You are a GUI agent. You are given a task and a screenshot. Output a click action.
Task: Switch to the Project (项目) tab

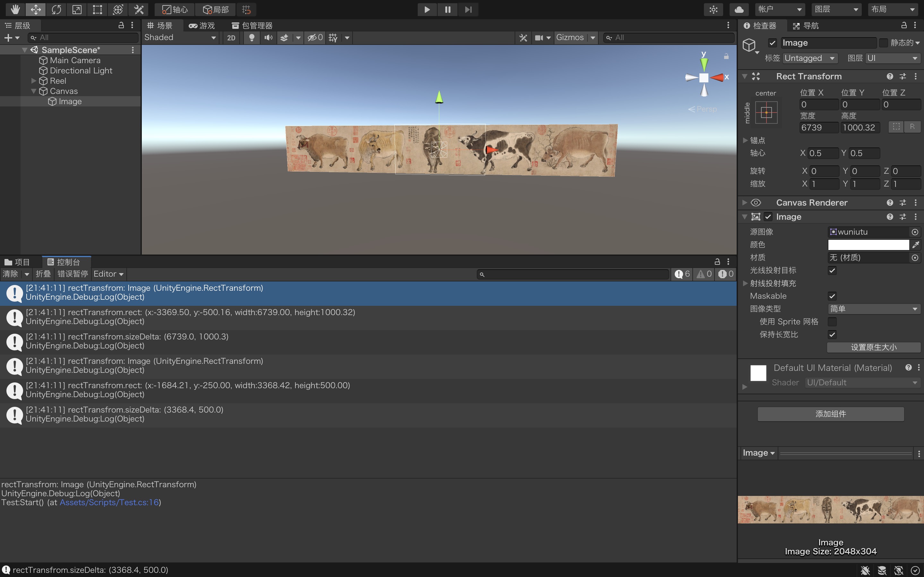[x=17, y=262]
